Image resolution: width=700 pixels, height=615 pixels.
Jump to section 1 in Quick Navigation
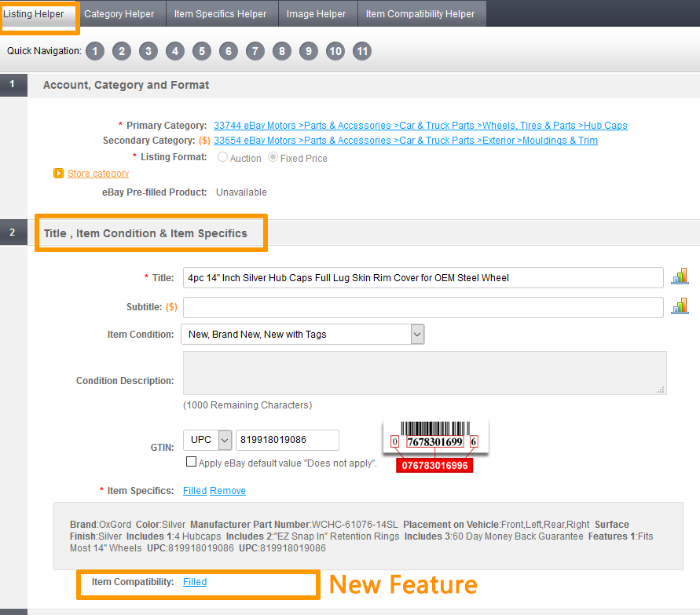point(94,52)
